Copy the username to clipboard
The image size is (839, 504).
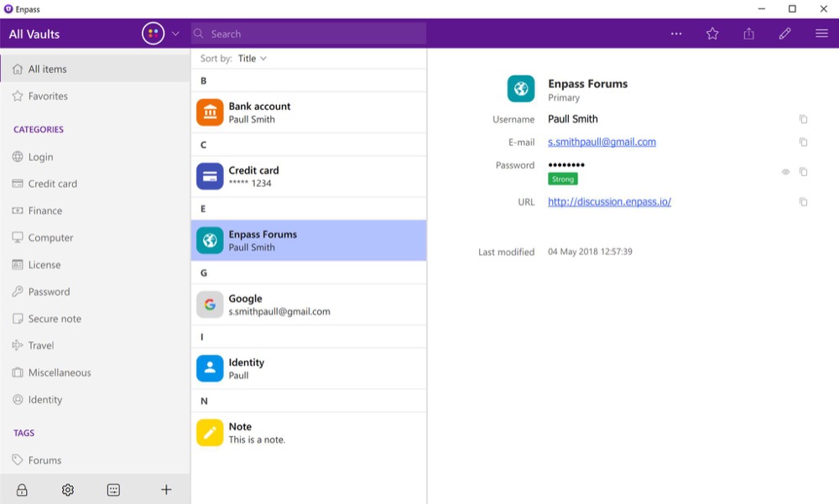(803, 119)
